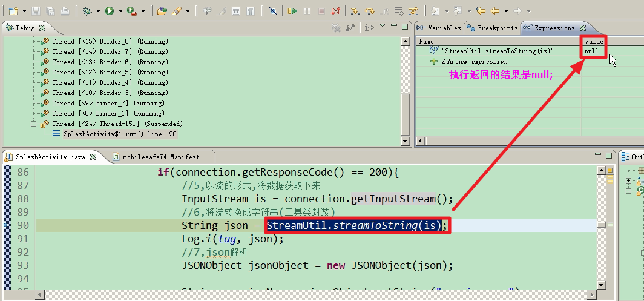This screenshot has width=644, height=301.
Task: Toggle Block Selection Mode icon
Action: tap(236, 11)
